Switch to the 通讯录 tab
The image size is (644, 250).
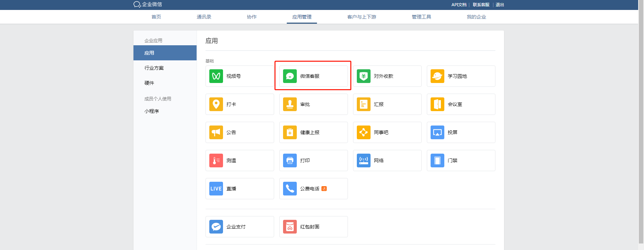(x=204, y=17)
